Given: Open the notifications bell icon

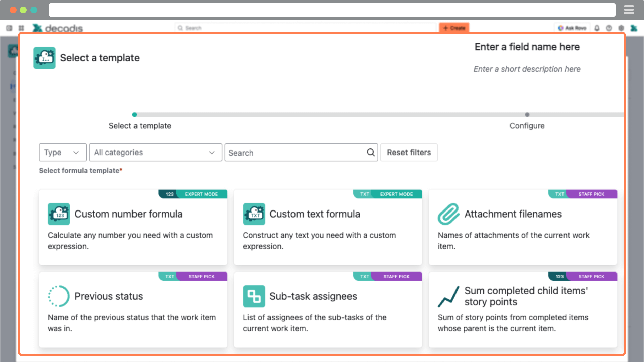Looking at the screenshot, I should [597, 28].
